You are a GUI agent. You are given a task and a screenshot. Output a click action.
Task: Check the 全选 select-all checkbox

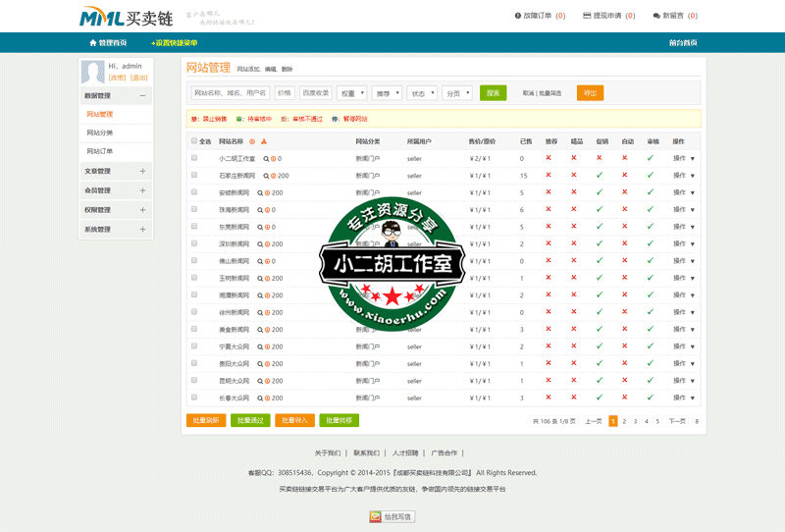pyautogui.click(x=194, y=141)
